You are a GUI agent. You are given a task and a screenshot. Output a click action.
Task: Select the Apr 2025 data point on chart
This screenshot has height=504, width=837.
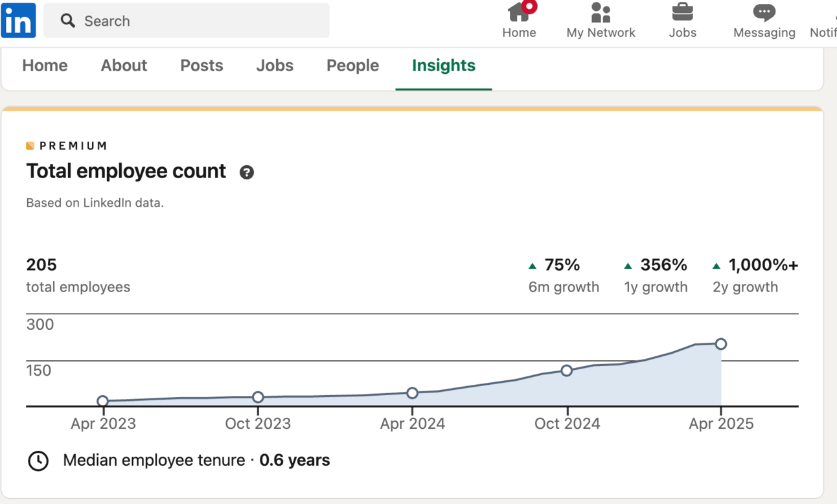(x=721, y=344)
